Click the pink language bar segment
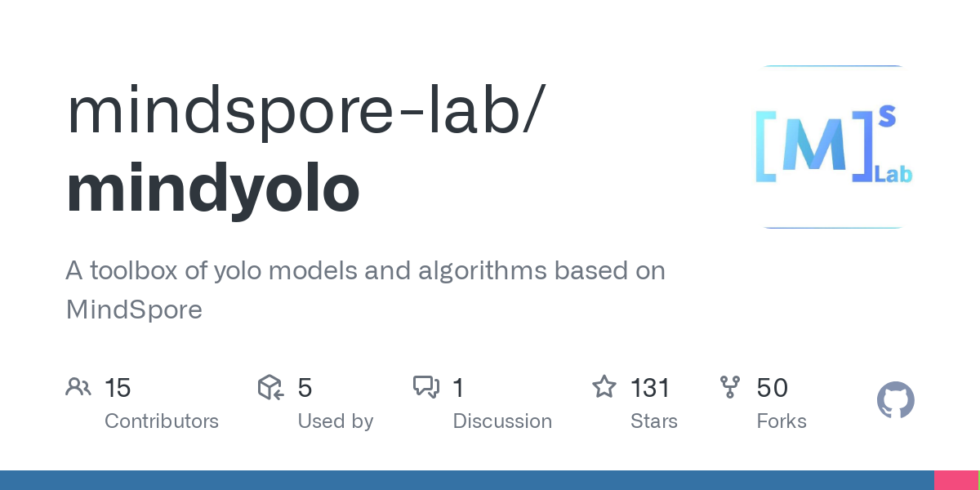 [955, 480]
